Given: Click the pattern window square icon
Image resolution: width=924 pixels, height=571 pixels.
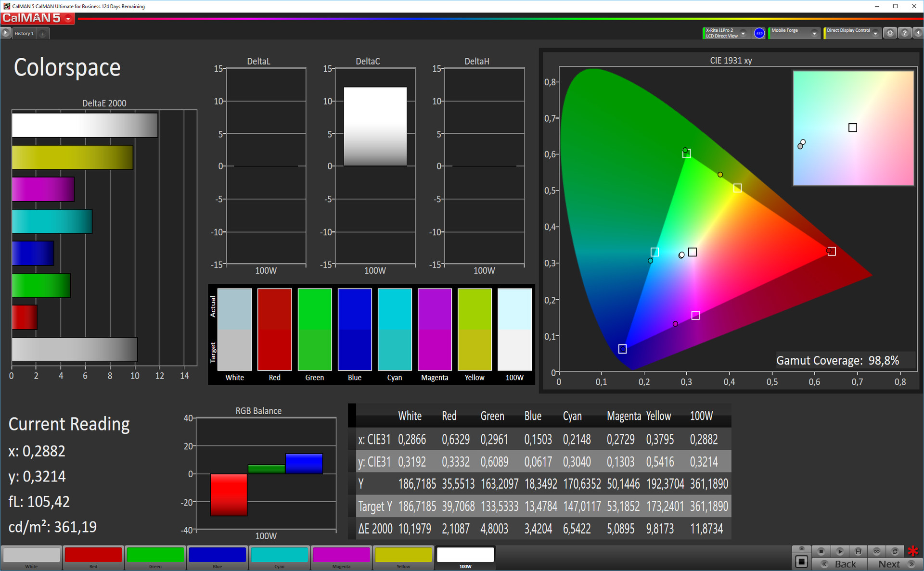Looking at the screenshot, I should [x=801, y=561].
